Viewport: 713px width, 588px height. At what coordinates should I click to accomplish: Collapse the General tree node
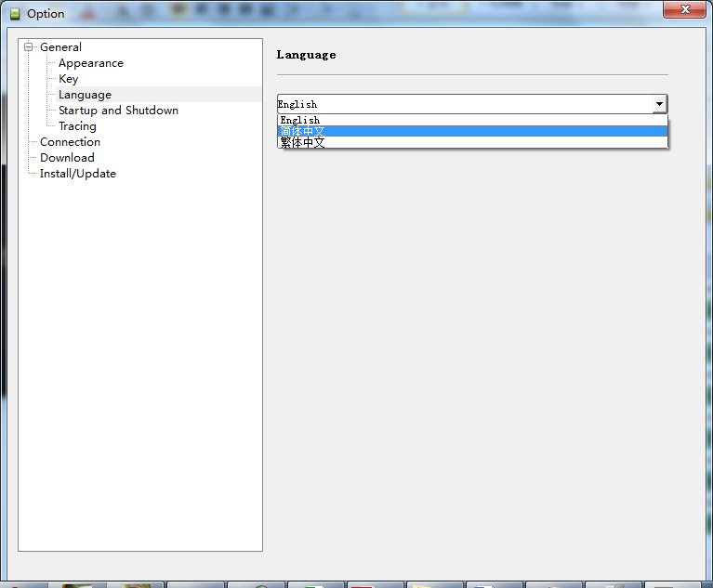click(29, 47)
